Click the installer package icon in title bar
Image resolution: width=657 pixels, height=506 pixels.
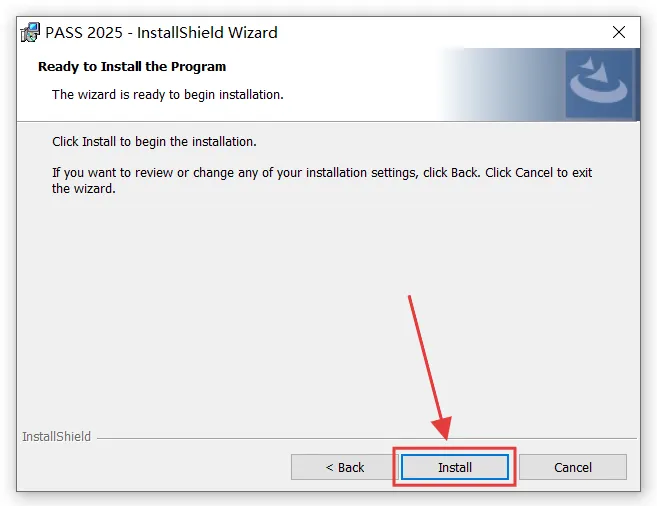(x=30, y=33)
